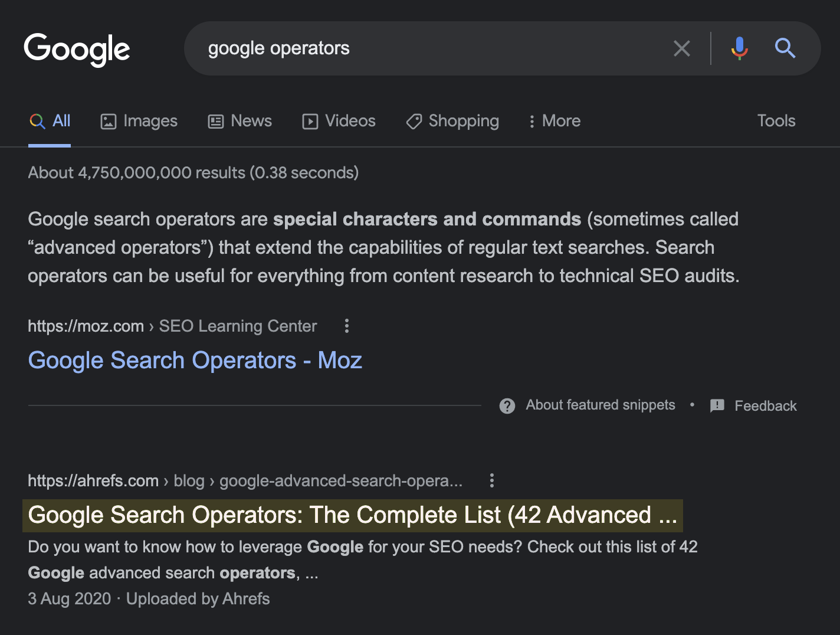The height and width of the screenshot is (635, 840).
Task: Click the Feedback flag icon
Action: click(717, 406)
